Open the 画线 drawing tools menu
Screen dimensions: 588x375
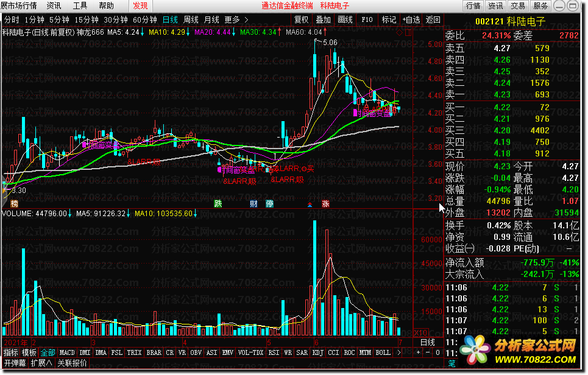pyautogui.click(x=345, y=19)
